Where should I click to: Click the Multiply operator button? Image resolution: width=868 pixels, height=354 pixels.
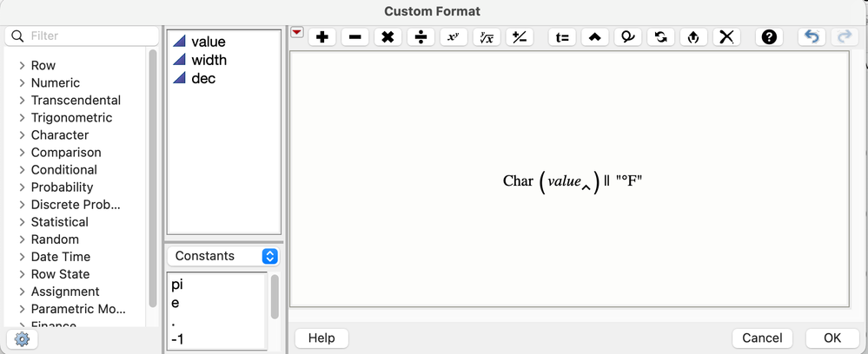(x=388, y=37)
